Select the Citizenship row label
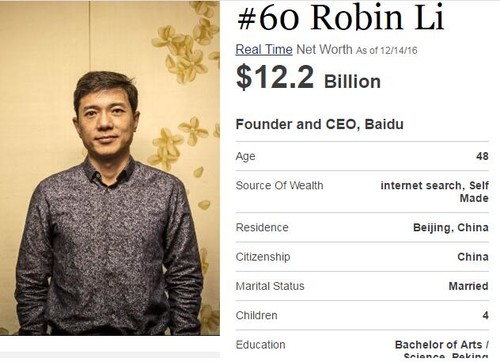500x362 pixels. click(x=263, y=257)
